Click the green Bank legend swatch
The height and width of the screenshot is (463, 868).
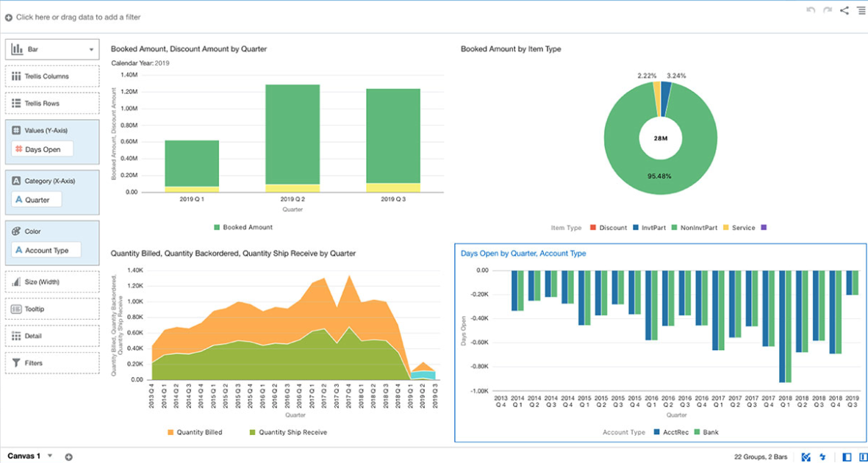click(x=697, y=432)
